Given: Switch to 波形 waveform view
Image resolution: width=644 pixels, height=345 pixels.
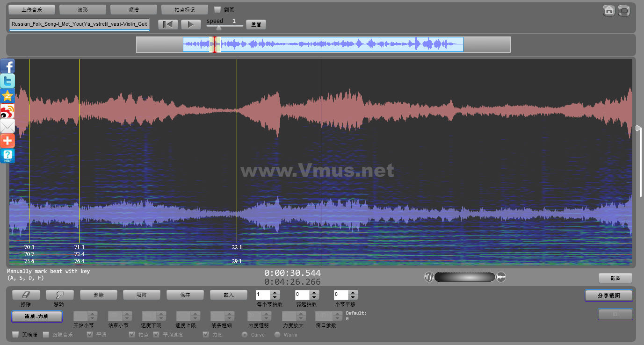Looking at the screenshot, I should click(x=83, y=9).
